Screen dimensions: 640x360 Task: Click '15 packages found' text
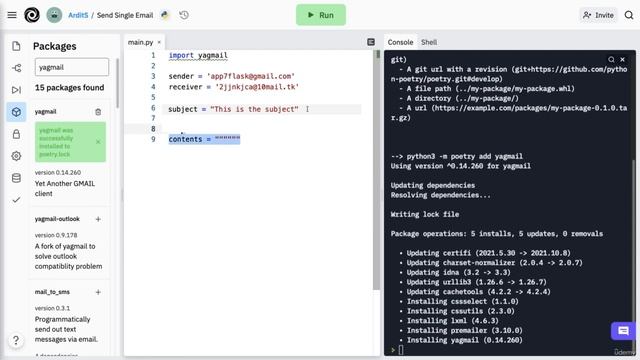click(69, 87)
